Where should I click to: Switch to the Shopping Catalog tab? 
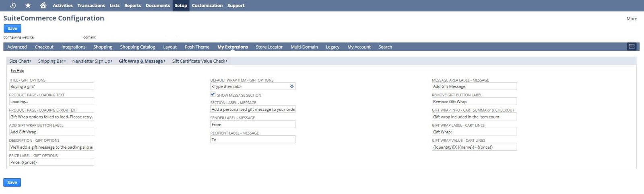tap(137, 47)
